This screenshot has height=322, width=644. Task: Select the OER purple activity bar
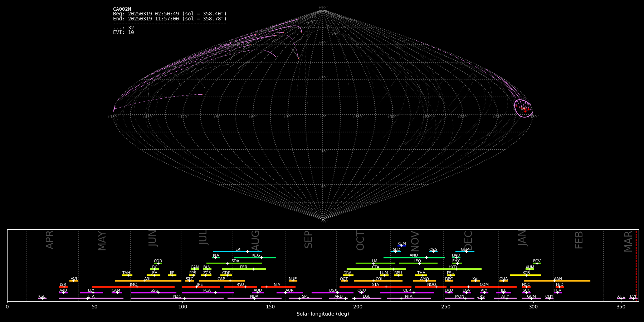[407, 293]
